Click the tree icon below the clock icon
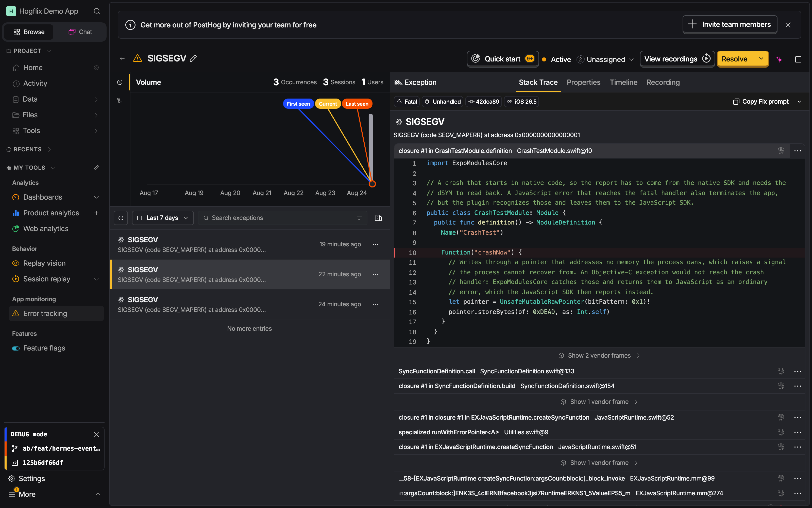 [120, 101]
